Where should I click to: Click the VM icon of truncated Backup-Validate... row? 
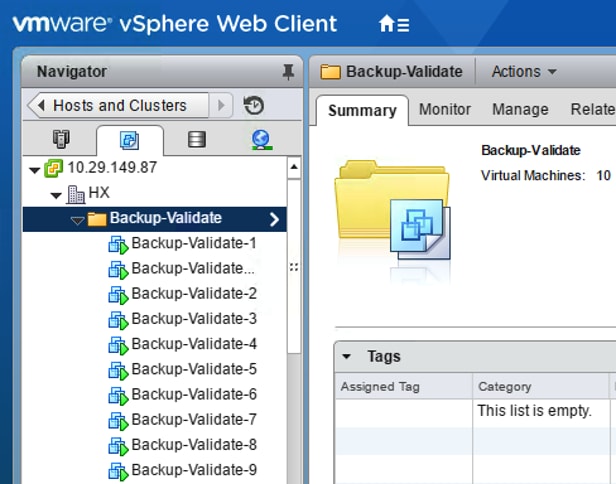click(118, 270)
